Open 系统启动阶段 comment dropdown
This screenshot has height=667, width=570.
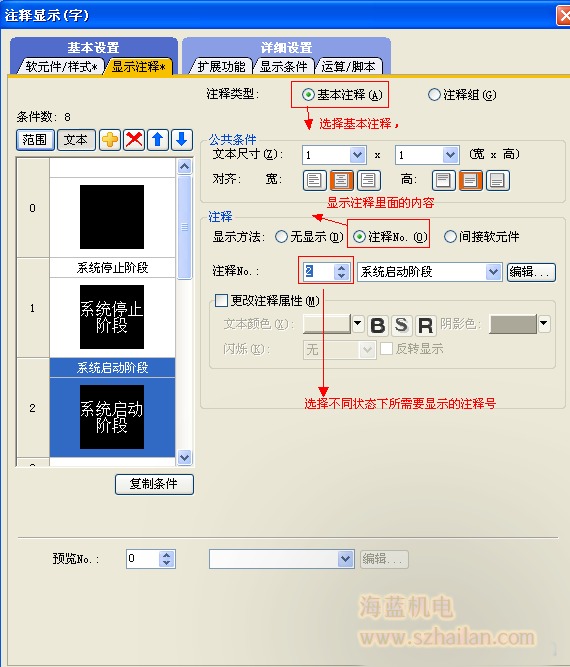[493, 271]
